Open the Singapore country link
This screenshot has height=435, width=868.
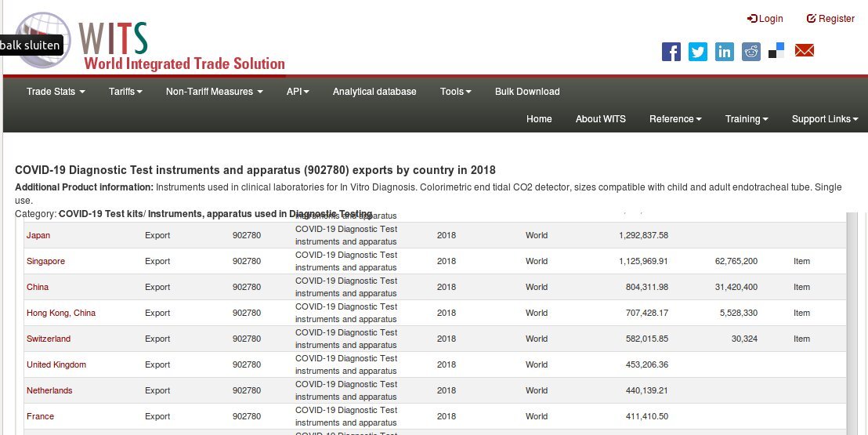(45, 261)
